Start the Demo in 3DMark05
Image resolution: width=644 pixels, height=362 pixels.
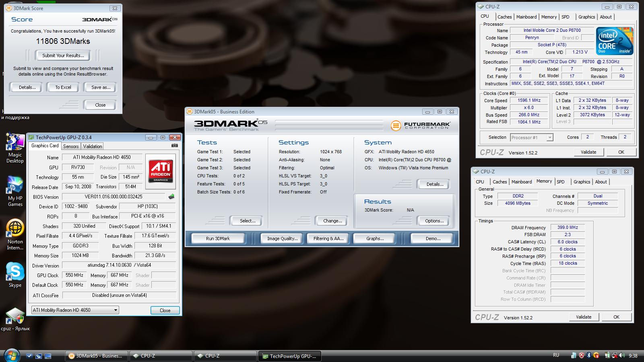click(x=433, y=239)
